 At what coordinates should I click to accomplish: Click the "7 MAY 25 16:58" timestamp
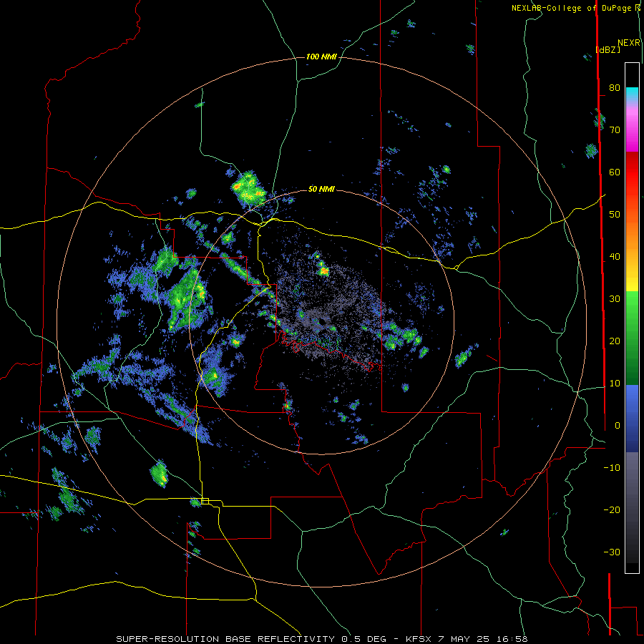(482, 639)
